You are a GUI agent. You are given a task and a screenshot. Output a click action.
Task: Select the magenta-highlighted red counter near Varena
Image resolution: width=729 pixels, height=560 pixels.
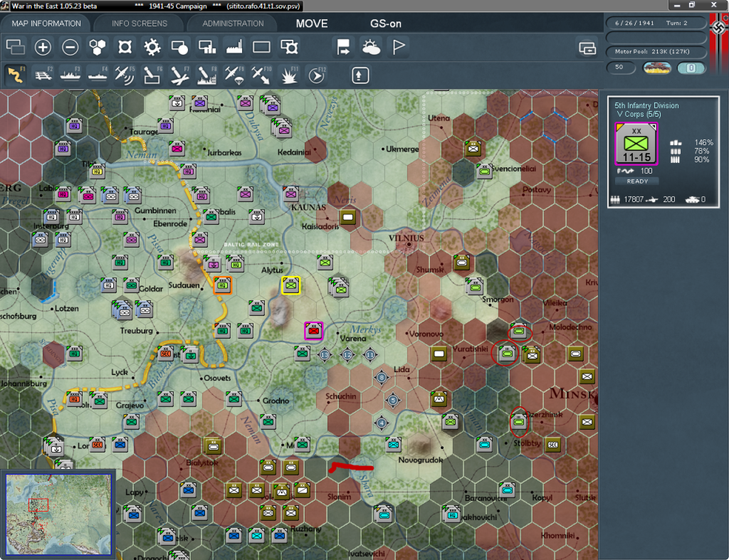click(x=314, y=331)
